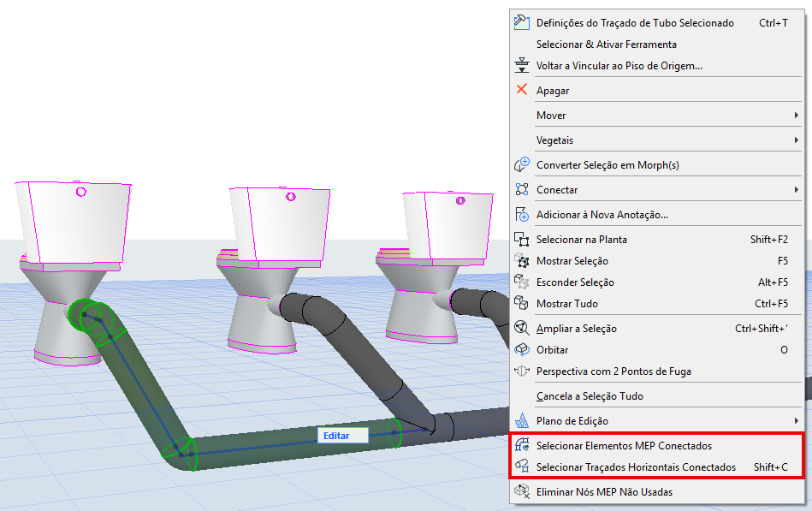Image resolution: width=812 pixels, height=511 pixels.
Task: Expand the Mover submenu arrow
Action: tap(796, 115)
